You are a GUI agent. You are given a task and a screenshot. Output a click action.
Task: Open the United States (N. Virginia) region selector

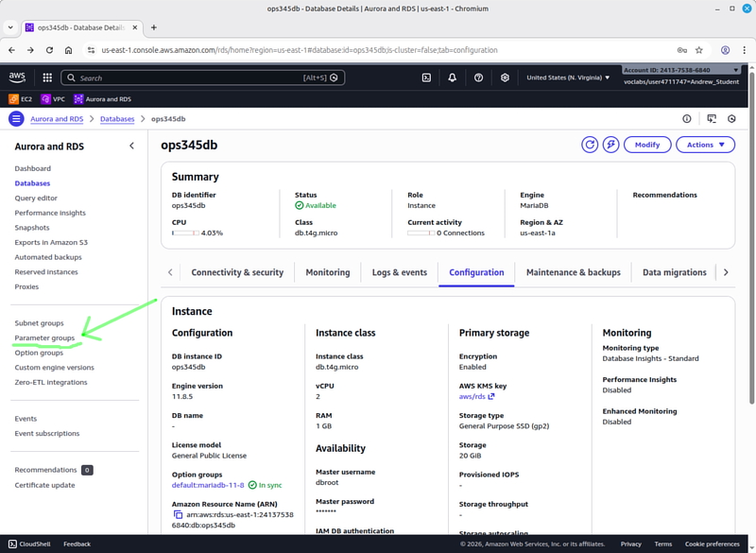567,78
